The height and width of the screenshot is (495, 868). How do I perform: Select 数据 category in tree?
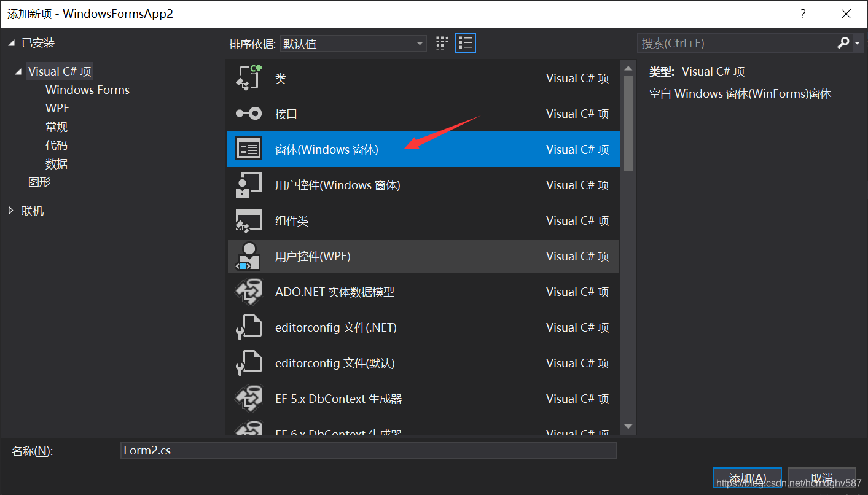[57, 164]
